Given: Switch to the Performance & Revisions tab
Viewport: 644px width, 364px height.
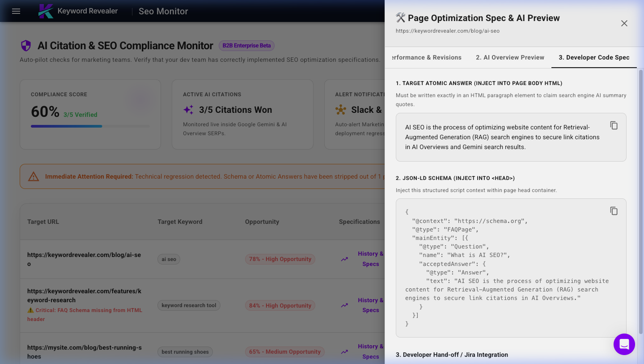Looking at the screenshot, I should click(427, 57).
